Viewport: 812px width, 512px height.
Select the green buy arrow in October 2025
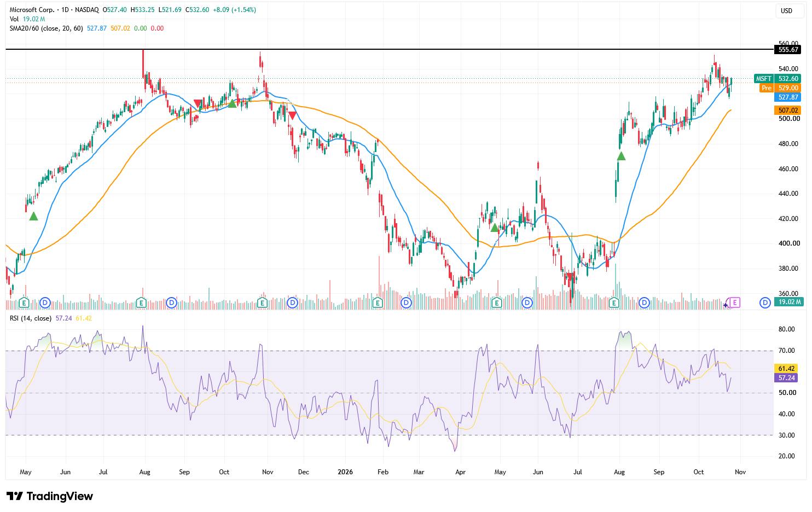pyautogui.click(x=233, y=103)
